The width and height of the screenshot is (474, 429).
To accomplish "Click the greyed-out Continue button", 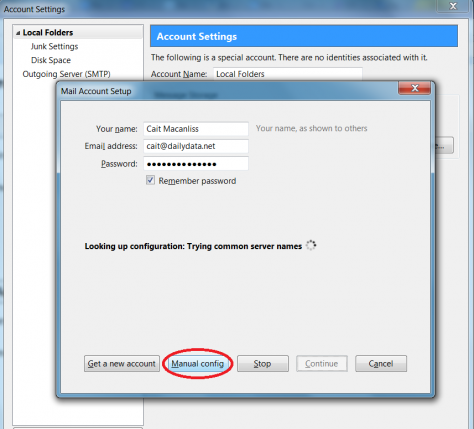I will click(322, 363).
